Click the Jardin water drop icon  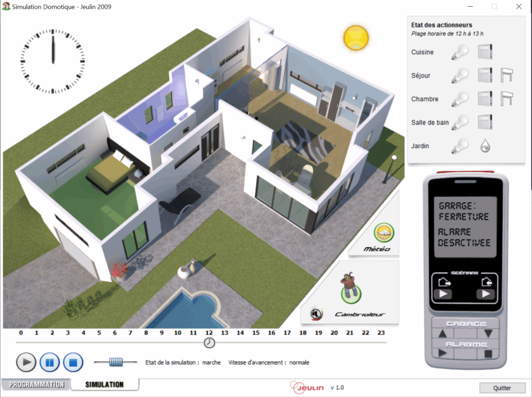pos(485,146)
